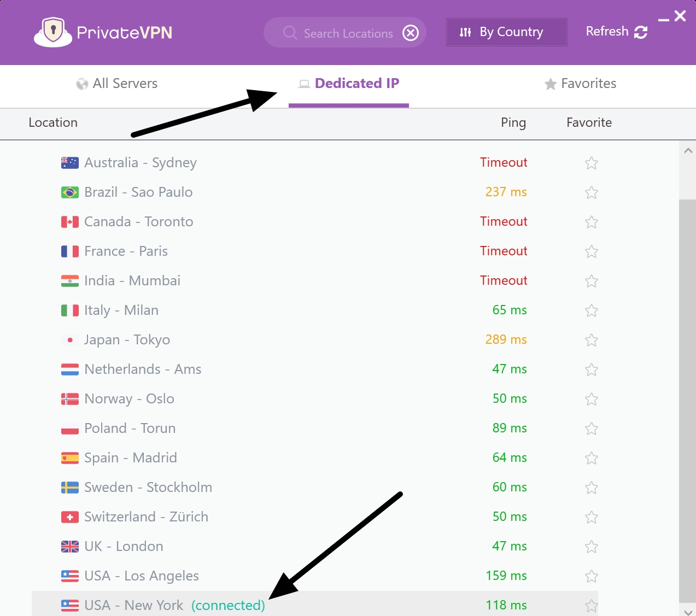This screenshot has height=616, width=696.
Task: Open the By Country selector
Action: (506, 32)
